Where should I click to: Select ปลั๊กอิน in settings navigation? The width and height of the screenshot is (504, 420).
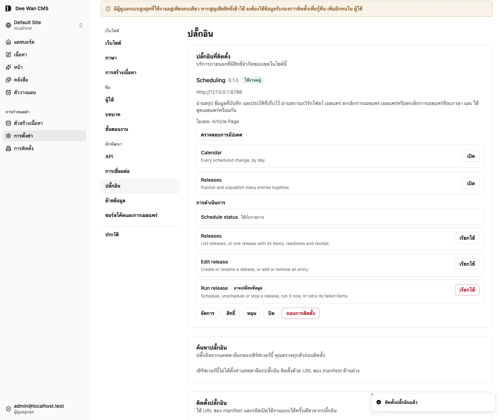(x=140, y=186)
